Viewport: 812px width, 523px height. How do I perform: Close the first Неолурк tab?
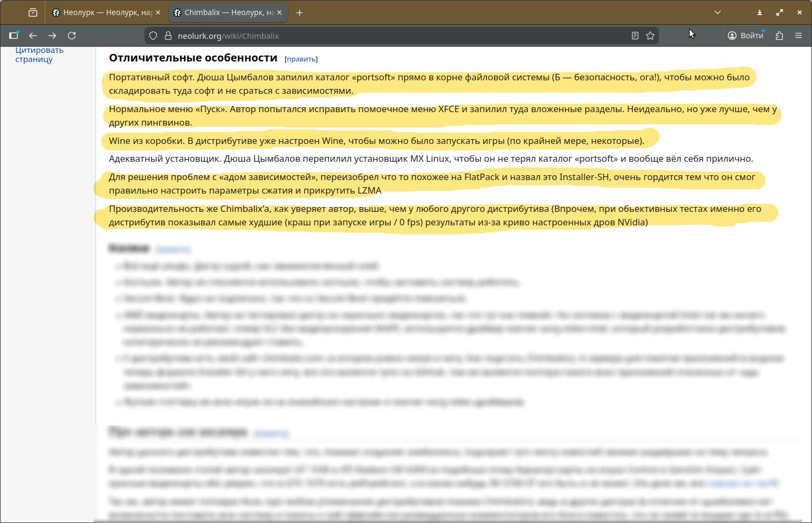pos(158,12)
